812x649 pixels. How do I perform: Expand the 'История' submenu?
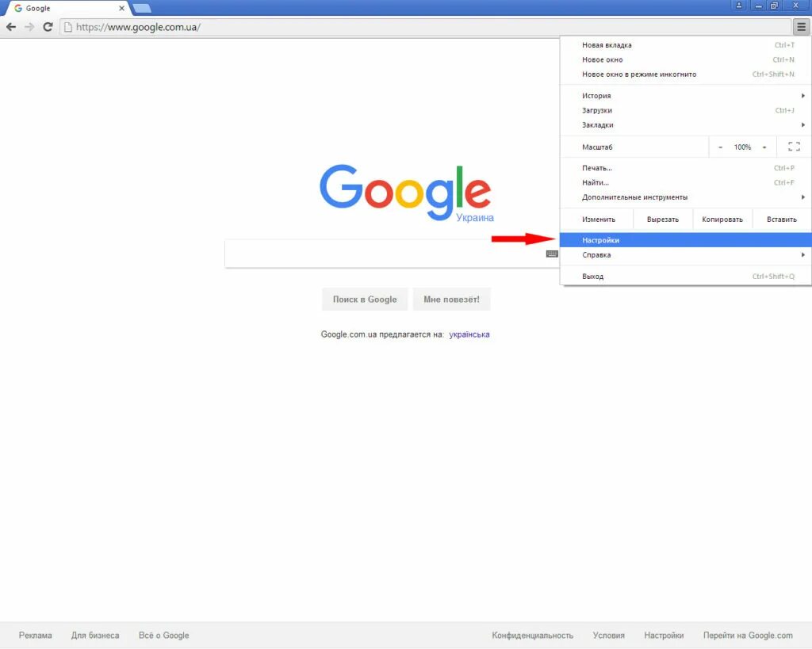tap(686, 96)
